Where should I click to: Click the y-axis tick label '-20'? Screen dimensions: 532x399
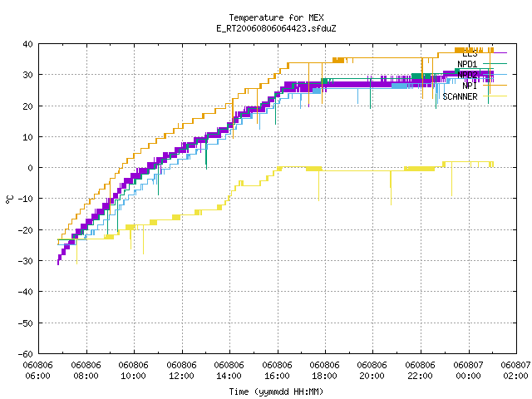[x=26, y=230]
